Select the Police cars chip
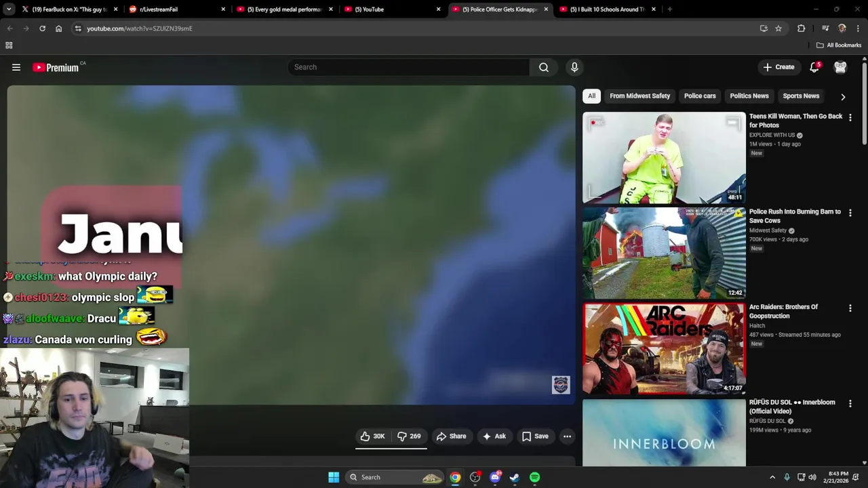Screen dimensions: 868x488 click(x=700, y=96)
